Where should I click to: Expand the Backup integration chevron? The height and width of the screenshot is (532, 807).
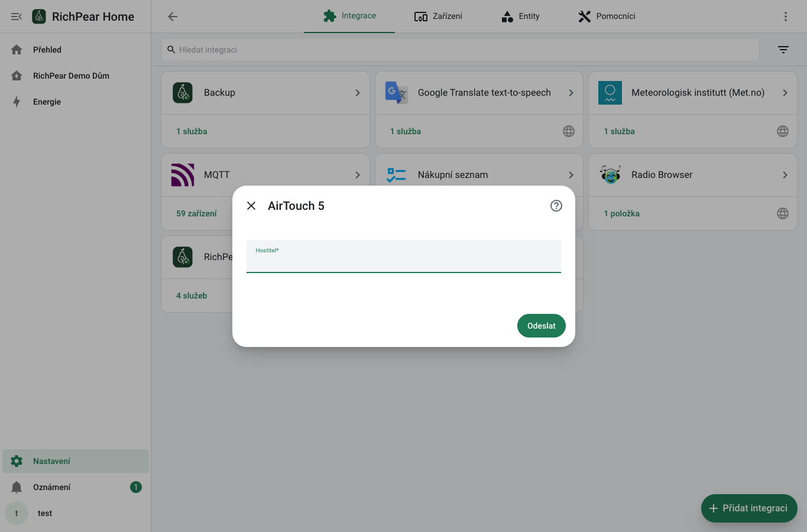pyautogui.click(x=358, y=93)
